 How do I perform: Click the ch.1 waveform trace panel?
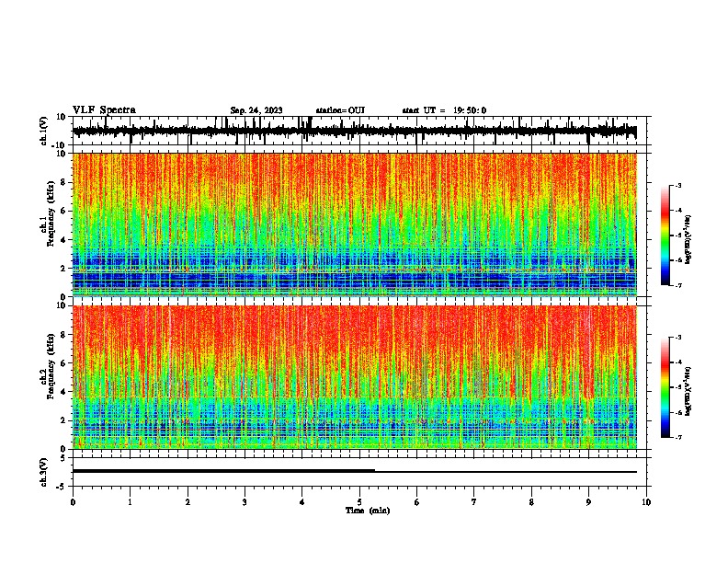pos(358,131)
